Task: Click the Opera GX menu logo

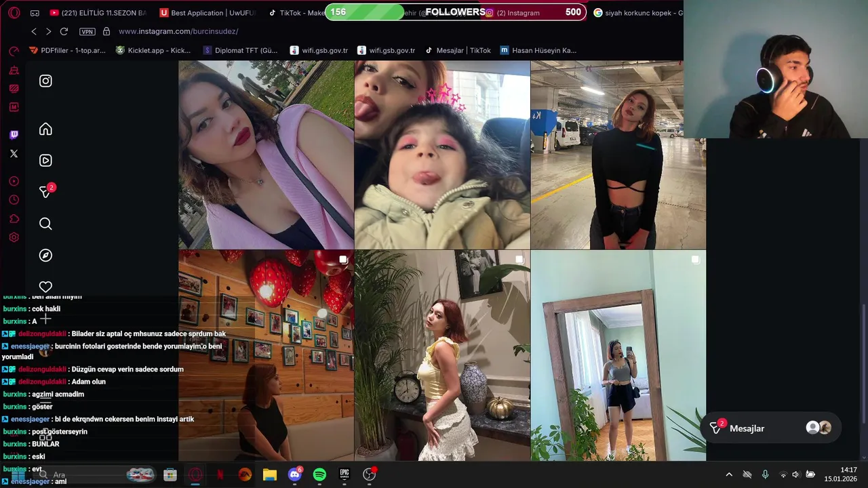Action: pos(14,13)
